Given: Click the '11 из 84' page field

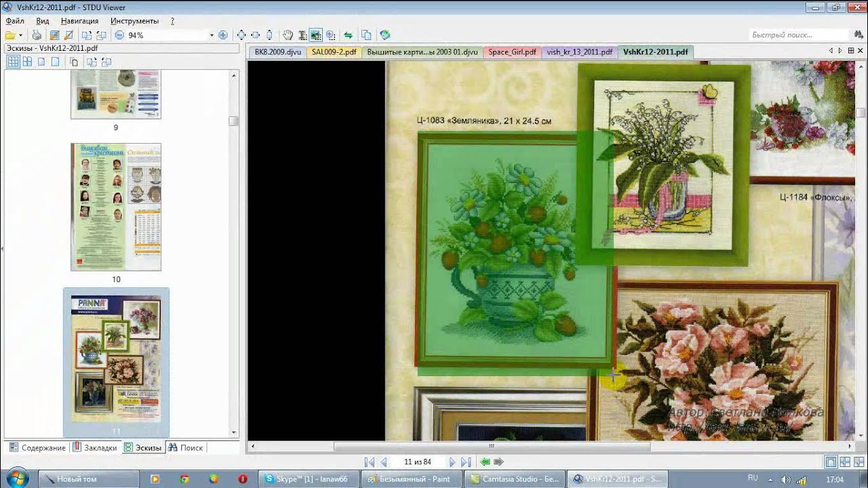Looking at the screenshot, I should click(x=418, y=462).
